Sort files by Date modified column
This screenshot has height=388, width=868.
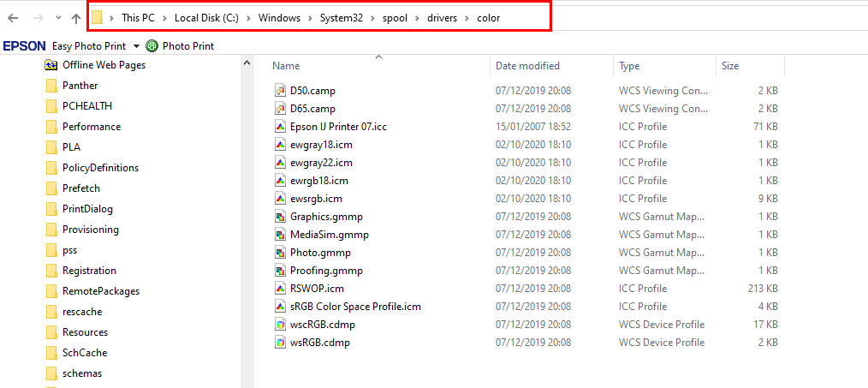[x=527, y=66]
